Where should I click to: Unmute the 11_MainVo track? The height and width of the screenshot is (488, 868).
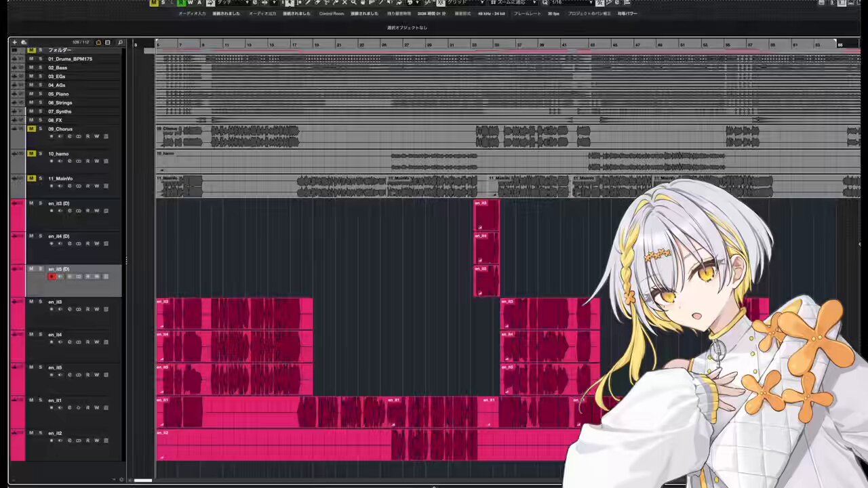(x=31, y=178)
